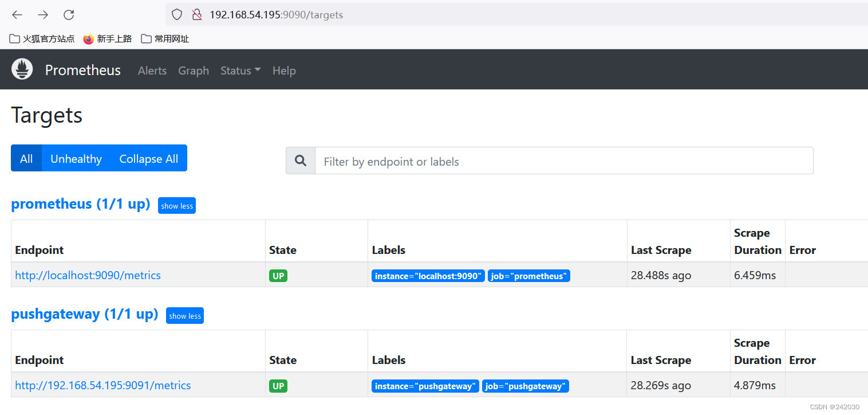This screenshot has width=868, height=415.
Task: Select the All targets filter
Action: [26, 158]
